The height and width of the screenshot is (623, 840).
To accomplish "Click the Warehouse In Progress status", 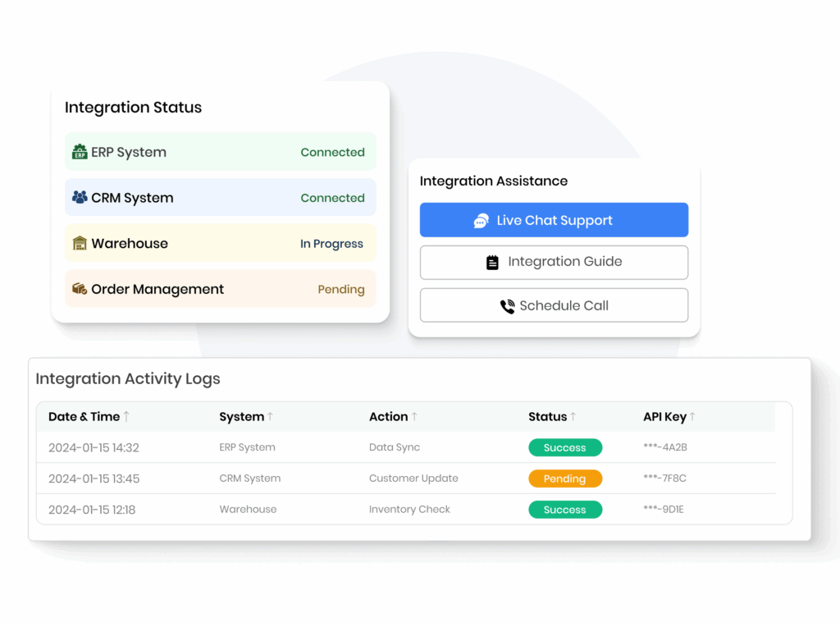I will click(331, 244).
